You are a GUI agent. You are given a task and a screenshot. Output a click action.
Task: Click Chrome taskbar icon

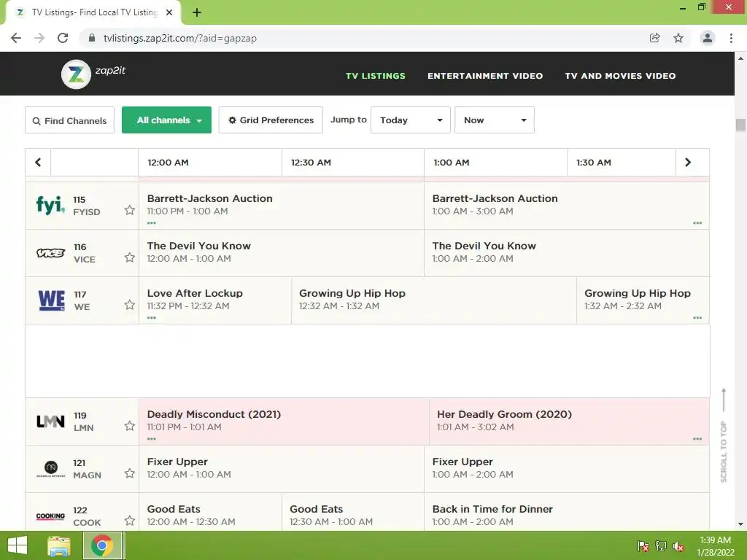(x=101, y=545)
